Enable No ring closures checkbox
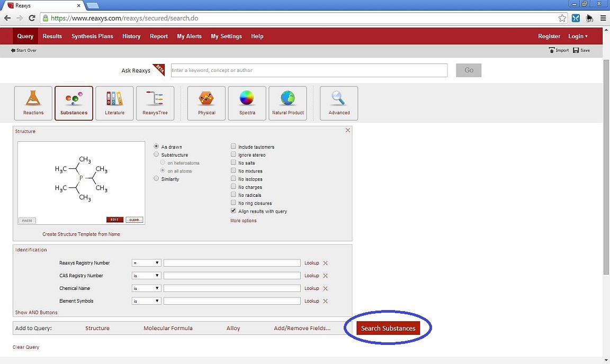Image resolution: width=610 pixels, height=364 pixels. 234,203
